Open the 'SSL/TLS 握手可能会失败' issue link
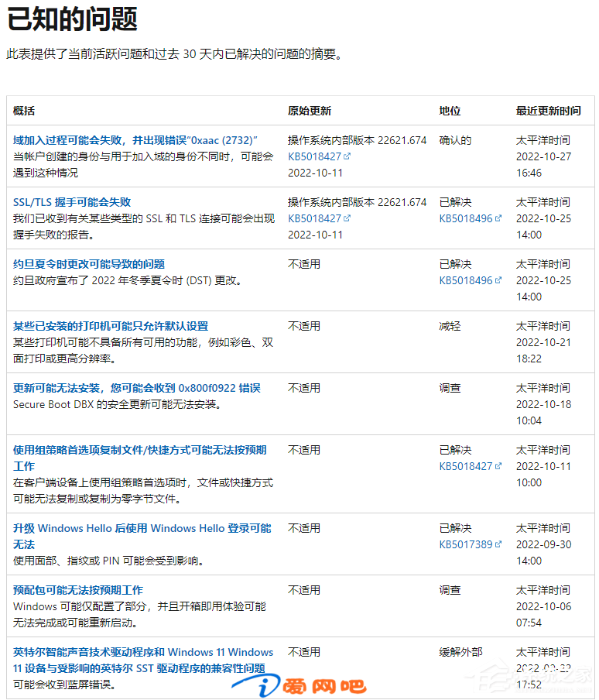The height and width of the screenshot is (700, 599). click(72, 202)
